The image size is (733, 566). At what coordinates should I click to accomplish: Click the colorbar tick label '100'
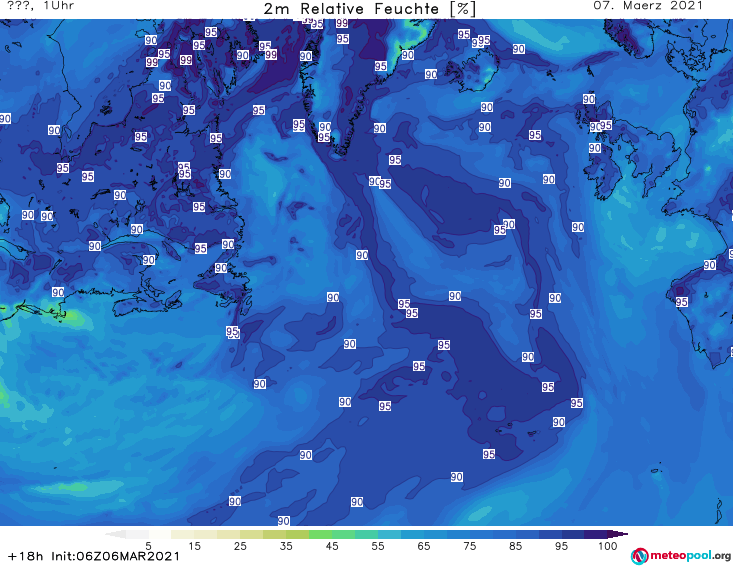pos(608,546)
